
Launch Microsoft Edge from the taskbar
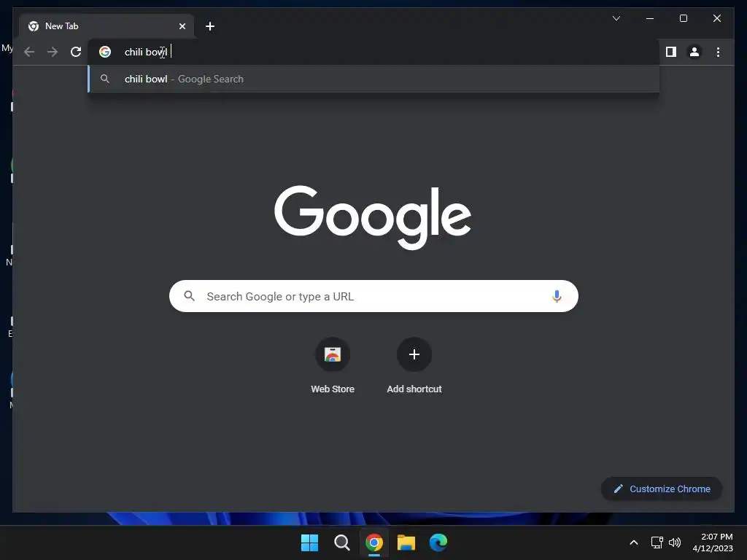click(x=438, y=542)
